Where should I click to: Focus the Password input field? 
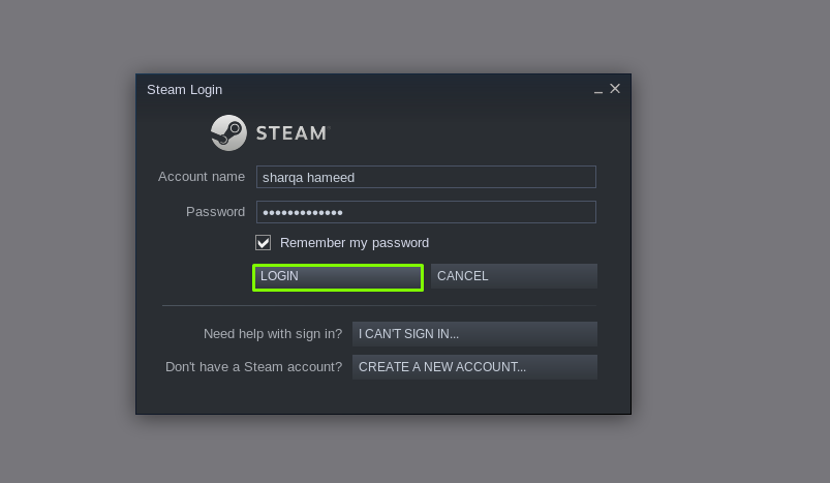426,212
